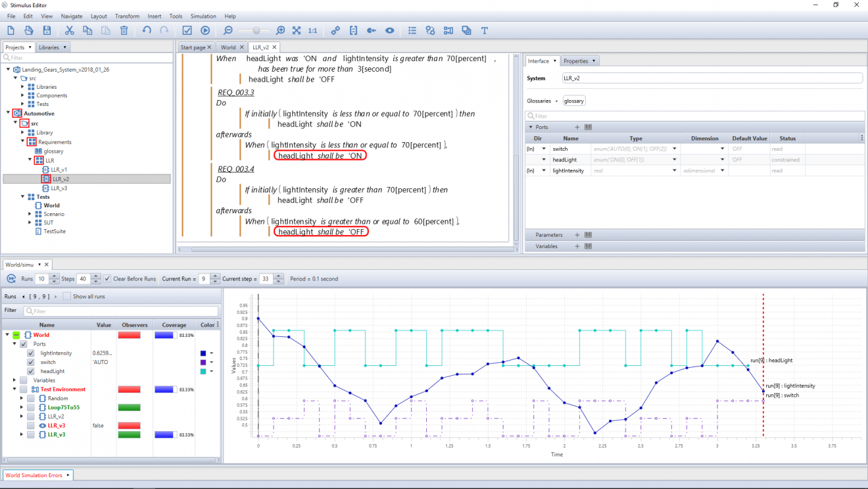Click the add Parameters plus icon

point(577,235)
